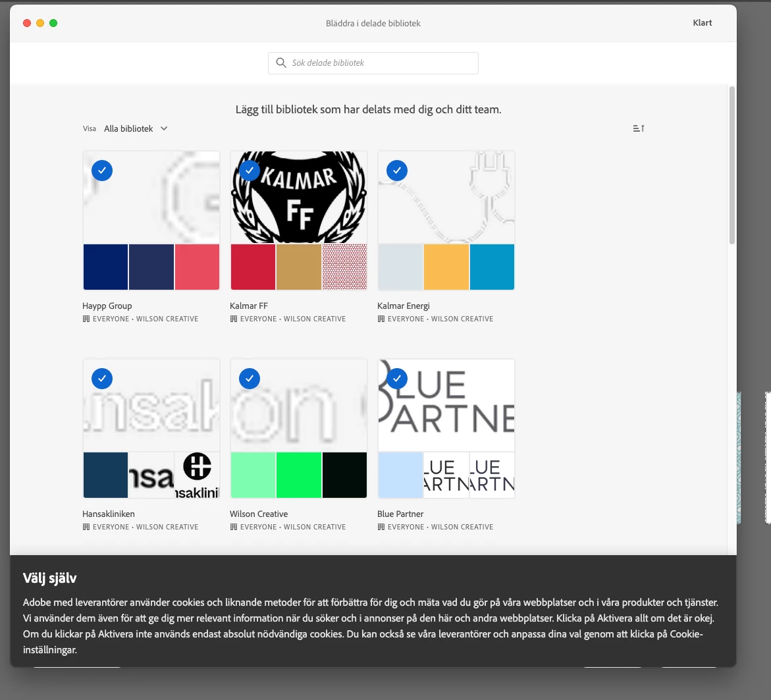Focus the Sök delade bibliotek search field

pos(373,63)
